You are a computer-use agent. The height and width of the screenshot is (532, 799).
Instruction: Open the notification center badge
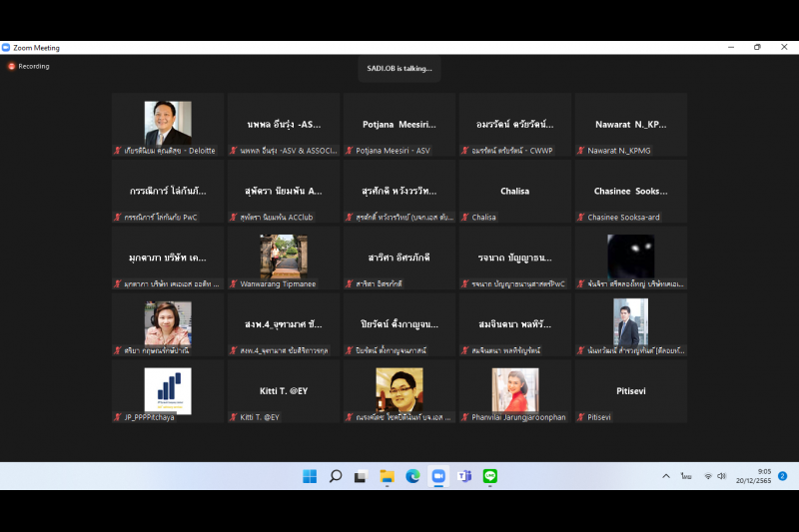pyautogui.click(x=782, y=476)
